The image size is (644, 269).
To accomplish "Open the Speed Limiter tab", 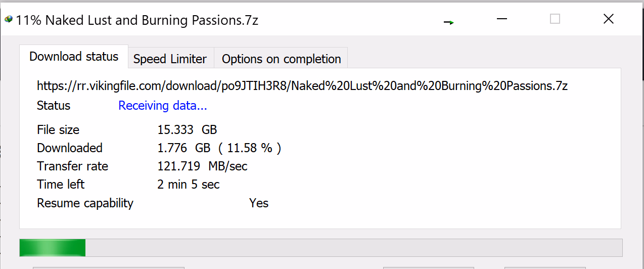I will pyautogui.click(x=170, y=59).
